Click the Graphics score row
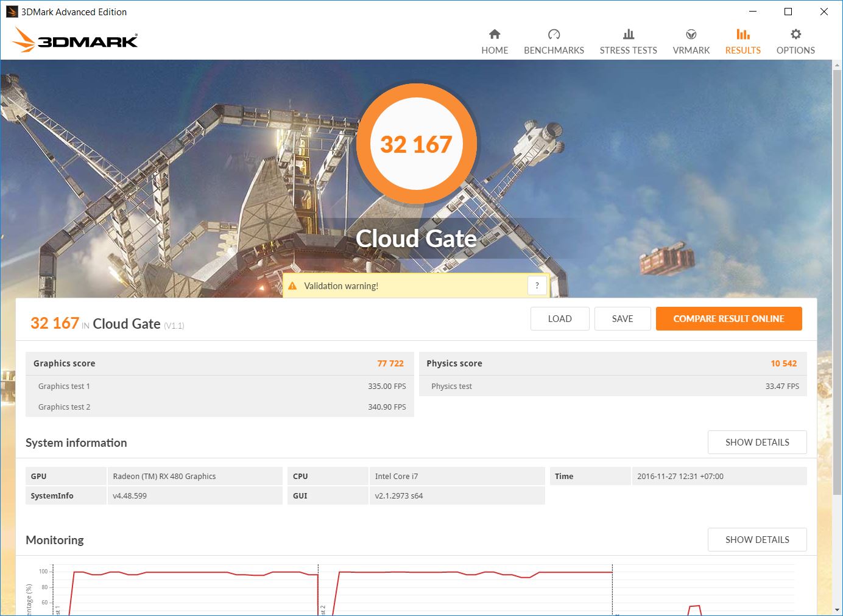The width and height of the screenshot is (843, 616). 219,363
